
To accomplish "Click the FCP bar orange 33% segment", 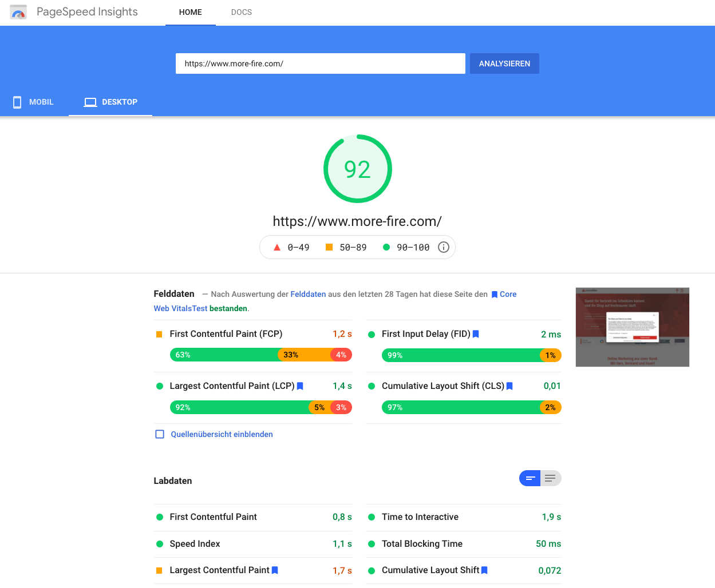I will [x=304, y=355].
